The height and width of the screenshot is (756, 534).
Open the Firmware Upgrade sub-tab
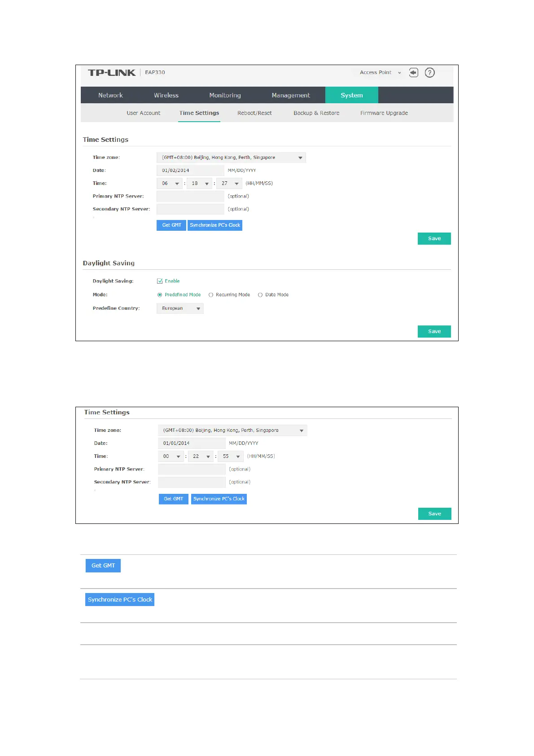coord(384,113)
